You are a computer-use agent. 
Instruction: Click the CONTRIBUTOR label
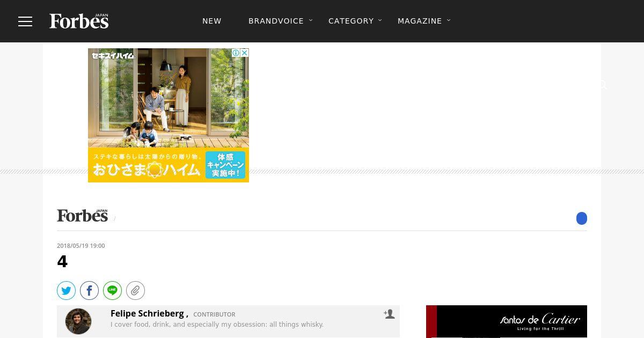click(x=214, y=315)
